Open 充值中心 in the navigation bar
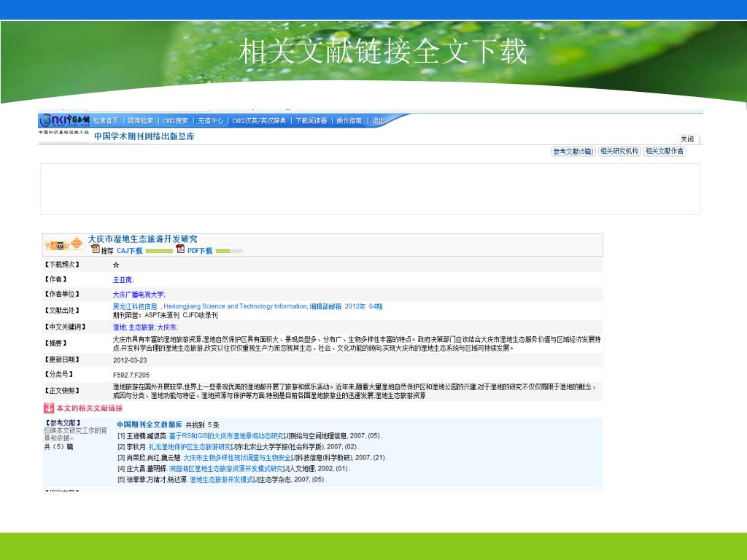Screen dimensions: 747x560 [211, 121]
